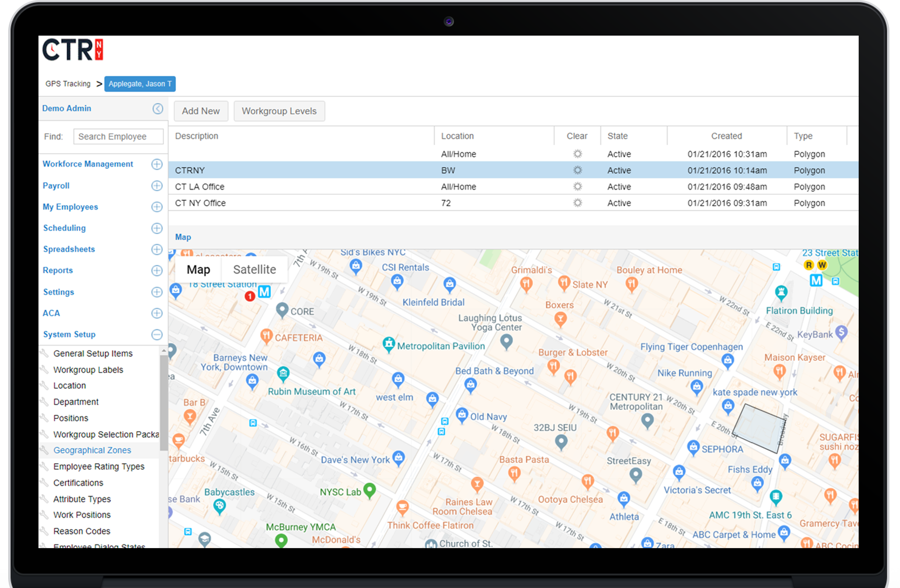
Task: Open Reason Codes
Action: (x=82, y=531)
